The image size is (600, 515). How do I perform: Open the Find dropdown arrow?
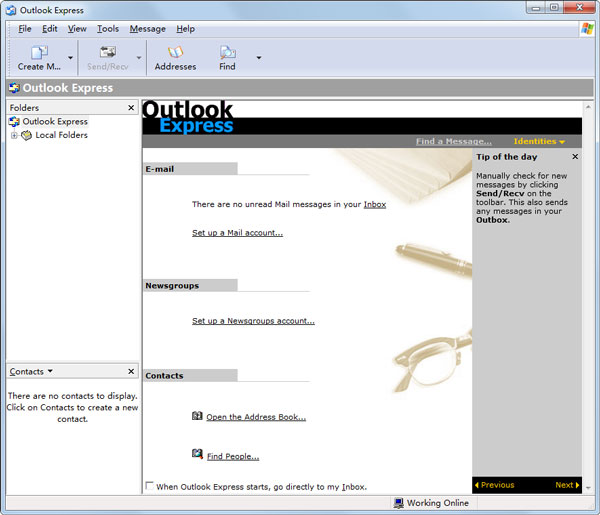[x=259, y=58]
